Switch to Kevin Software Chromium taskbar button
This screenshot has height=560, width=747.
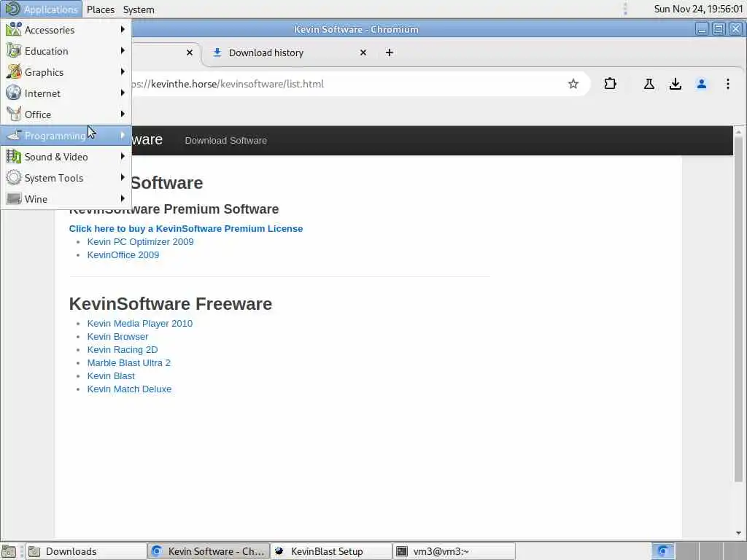[209, 551]
